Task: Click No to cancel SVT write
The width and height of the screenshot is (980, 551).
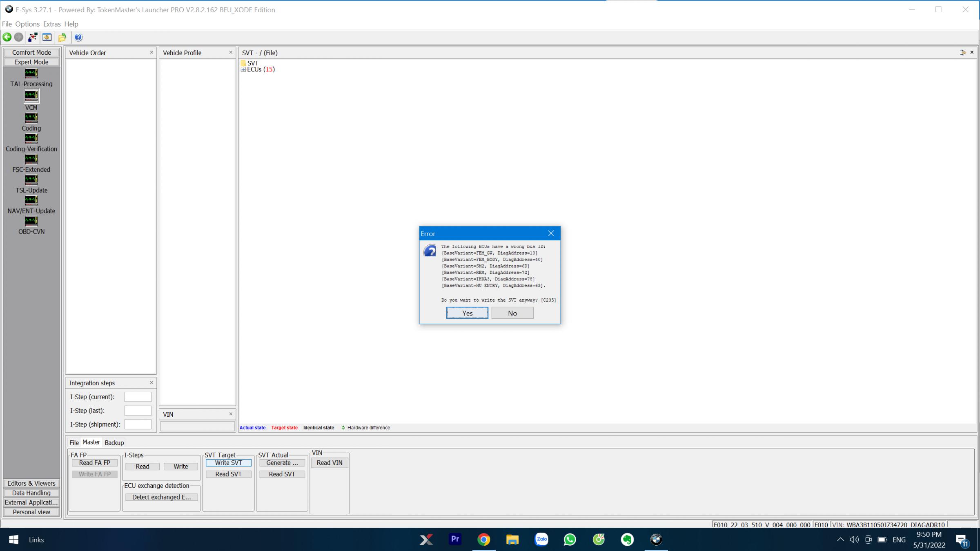Action: 512,313
